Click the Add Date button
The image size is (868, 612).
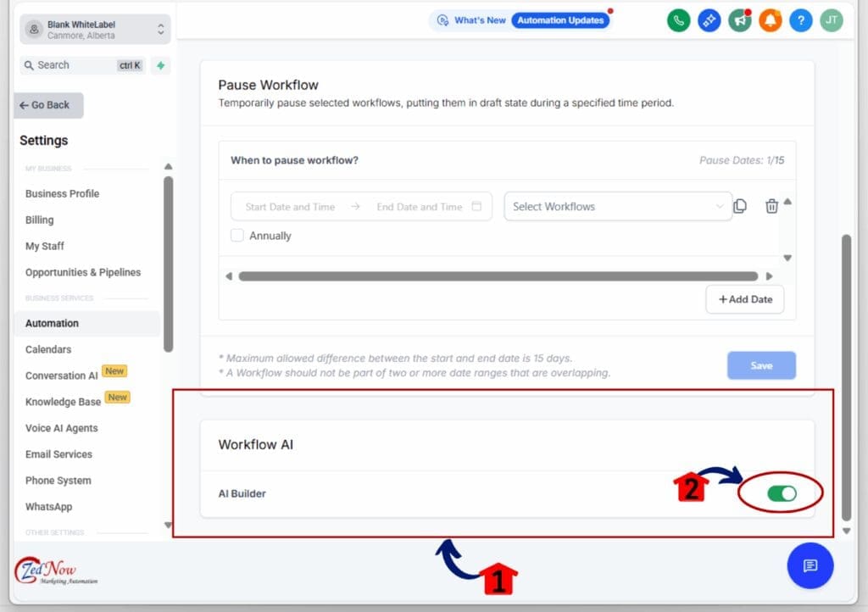click(744, 299)
